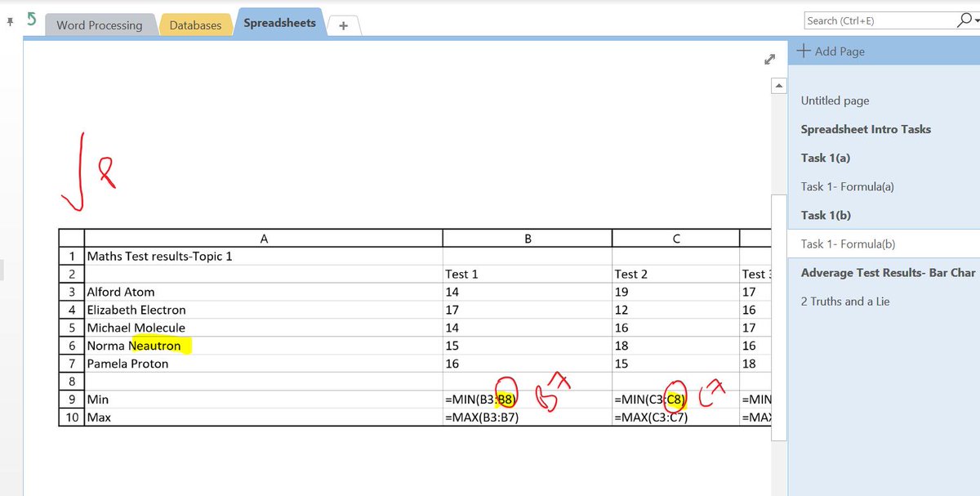Open the Task 1(b) page
Viewport: 980px width, 496px height.
(826, 215)
